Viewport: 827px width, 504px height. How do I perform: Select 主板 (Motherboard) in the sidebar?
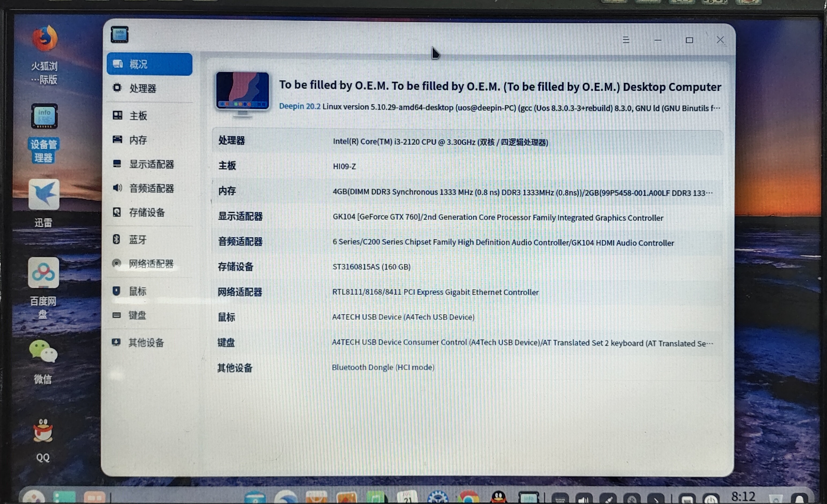(x=138, y=116)
